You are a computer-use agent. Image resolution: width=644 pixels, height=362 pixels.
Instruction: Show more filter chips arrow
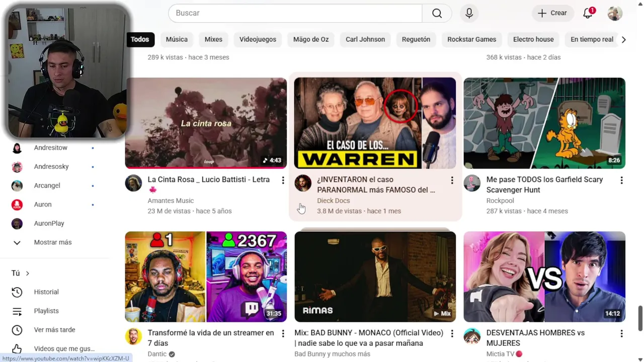point(624,39)
